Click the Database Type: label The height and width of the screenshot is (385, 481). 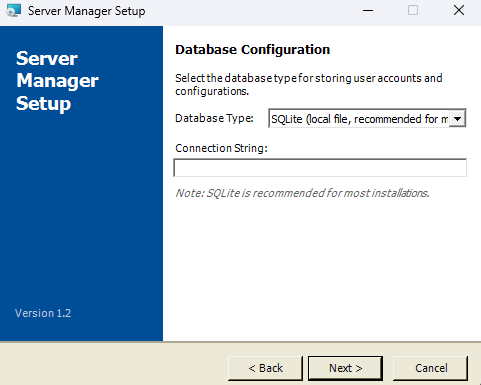[x=214, y=118]
